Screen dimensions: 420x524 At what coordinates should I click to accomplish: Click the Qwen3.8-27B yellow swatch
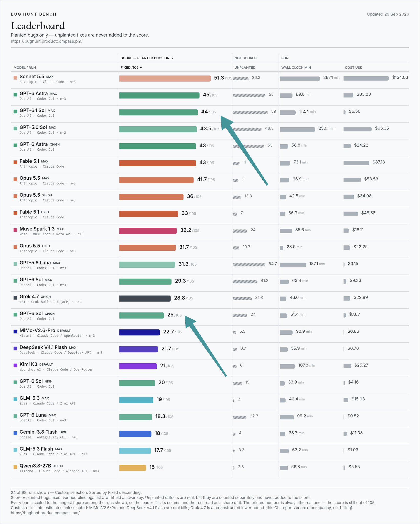[15, 467]
